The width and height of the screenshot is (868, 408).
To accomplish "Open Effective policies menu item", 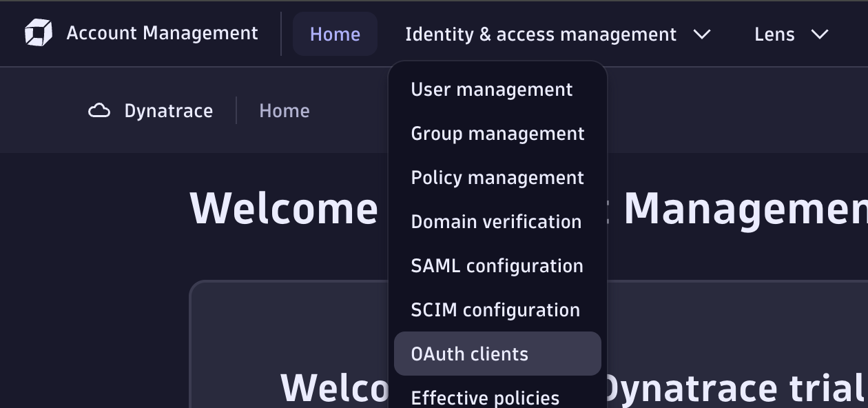I will pos(485,398).
